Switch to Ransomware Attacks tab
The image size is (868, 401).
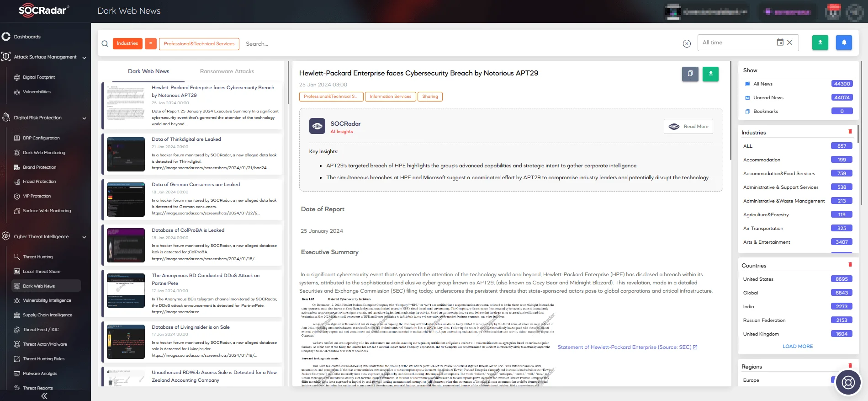pos(227,71)
